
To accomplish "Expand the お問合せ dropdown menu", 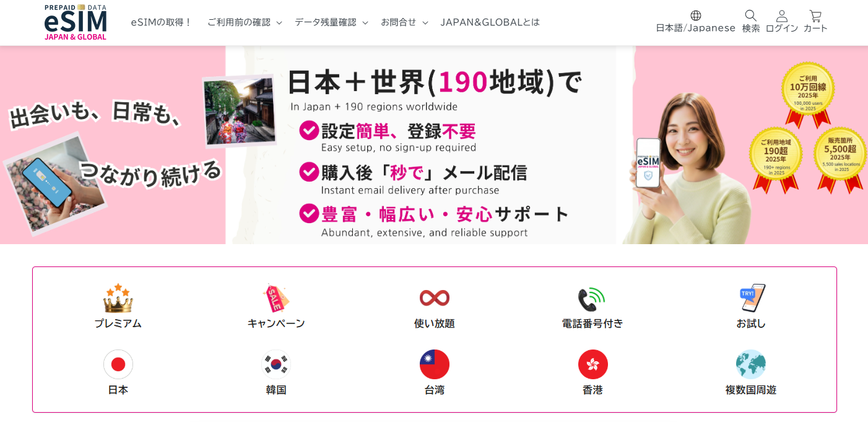I will coord(404,22).
